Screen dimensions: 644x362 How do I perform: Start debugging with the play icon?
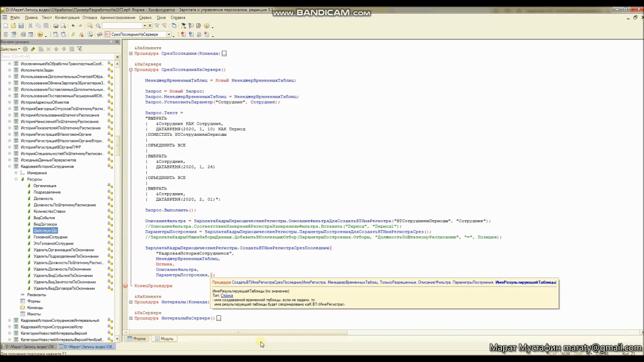point(40,35)
